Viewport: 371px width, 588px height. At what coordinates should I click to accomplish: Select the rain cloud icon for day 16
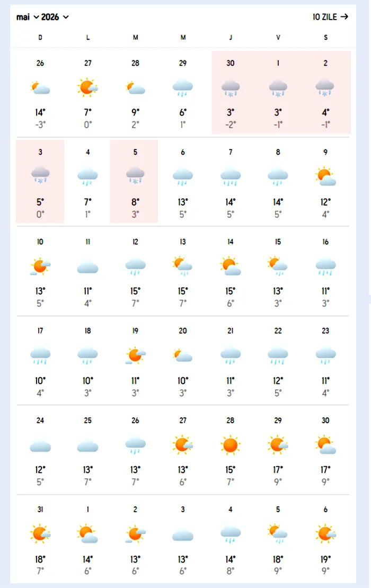(325, 266)
